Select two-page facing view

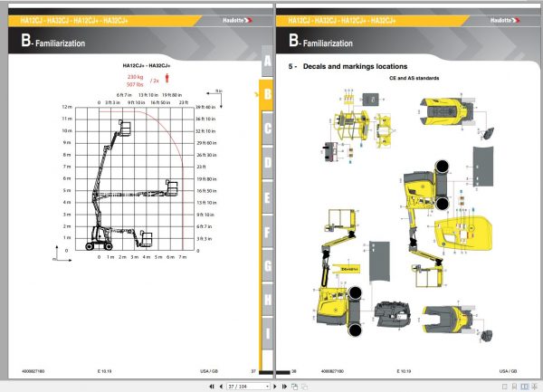click(524, 386)
